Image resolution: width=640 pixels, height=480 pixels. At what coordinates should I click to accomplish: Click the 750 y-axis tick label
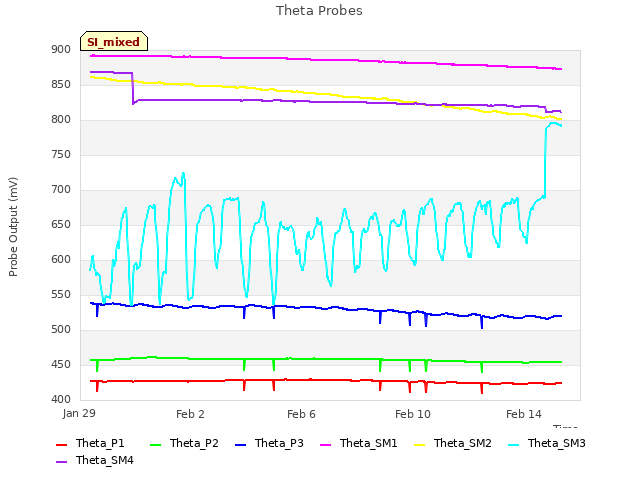click(x=61, y=155)
